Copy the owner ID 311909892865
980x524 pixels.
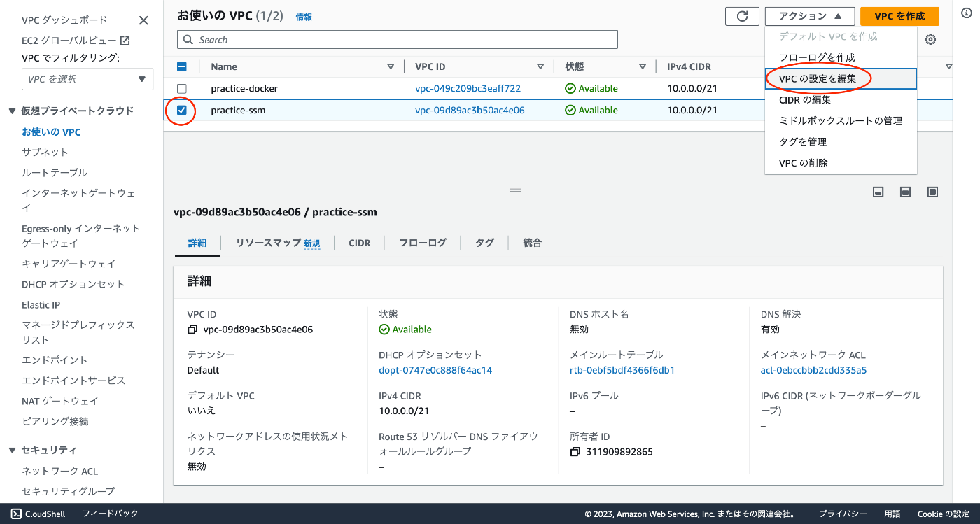coord(575,452)
